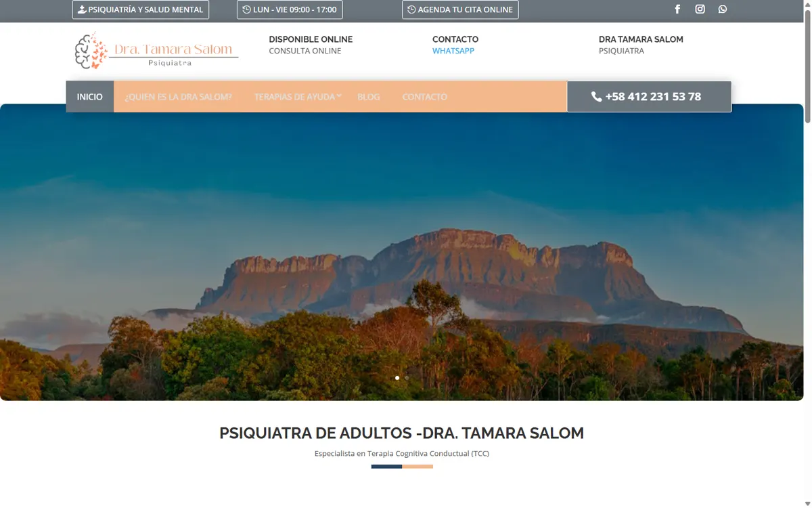The height and width of the screenshot is (508, 812).
Task: Open the WhatsApp icon in top bar
Action: click(723, 9)
